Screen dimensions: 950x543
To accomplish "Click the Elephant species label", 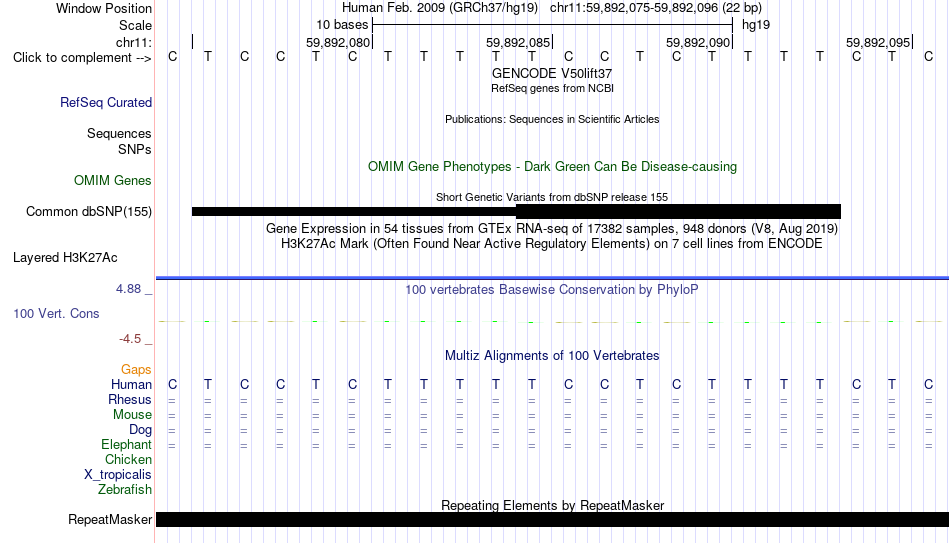I will point(127,444).
